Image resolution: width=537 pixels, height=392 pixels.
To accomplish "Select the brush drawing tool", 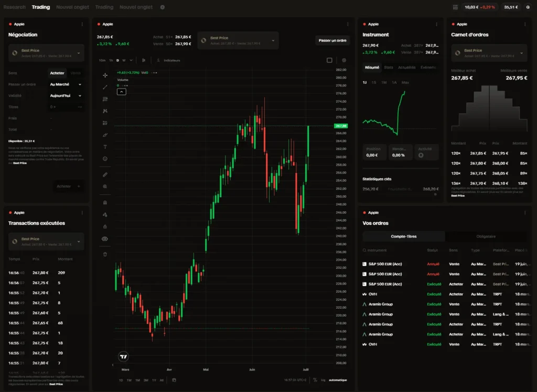I will [x=105, y=135].
